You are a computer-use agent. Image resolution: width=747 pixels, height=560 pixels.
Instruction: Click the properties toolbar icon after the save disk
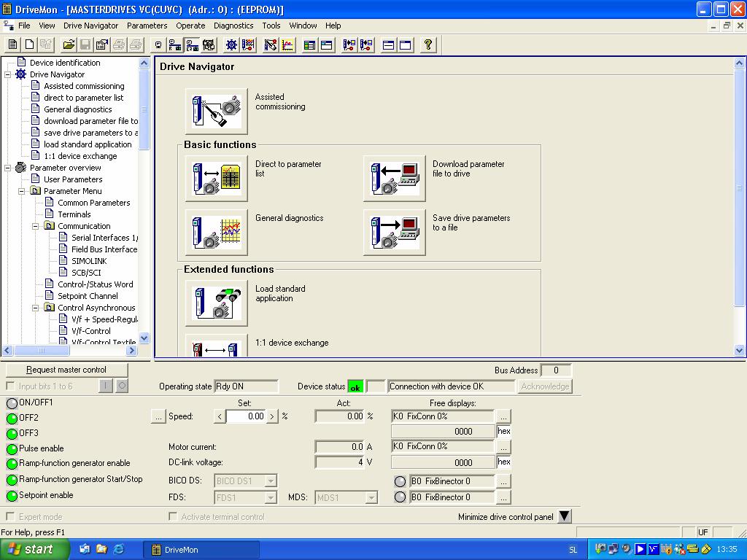[x=102, y=44]
